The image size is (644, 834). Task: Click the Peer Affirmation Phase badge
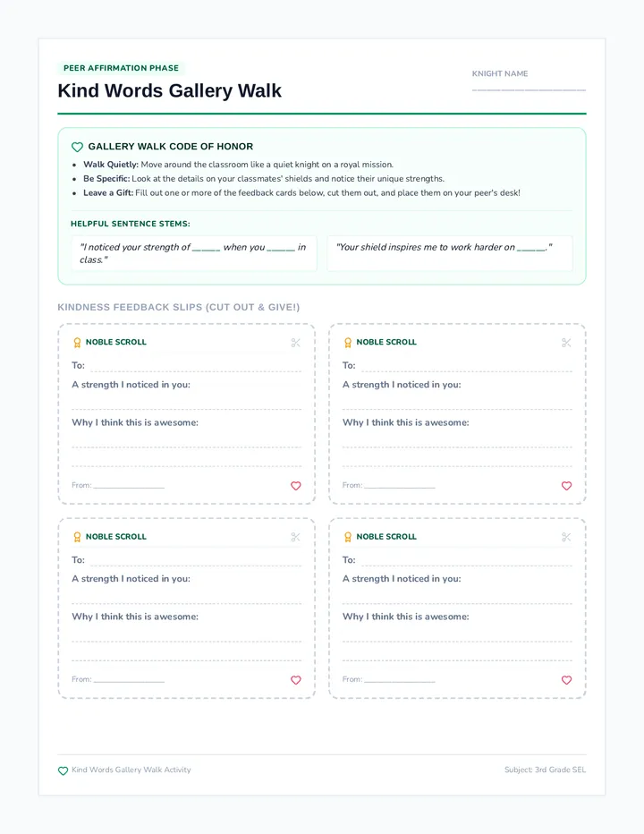122,68
